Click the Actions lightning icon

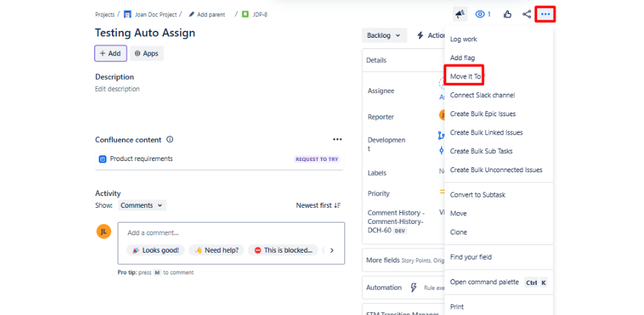point(420,35)
